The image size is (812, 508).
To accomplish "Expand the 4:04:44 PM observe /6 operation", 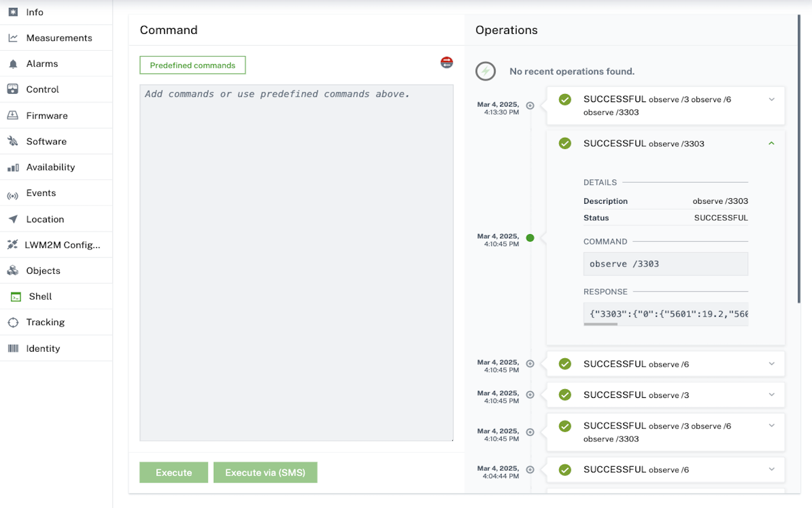I will coord(771,470).
